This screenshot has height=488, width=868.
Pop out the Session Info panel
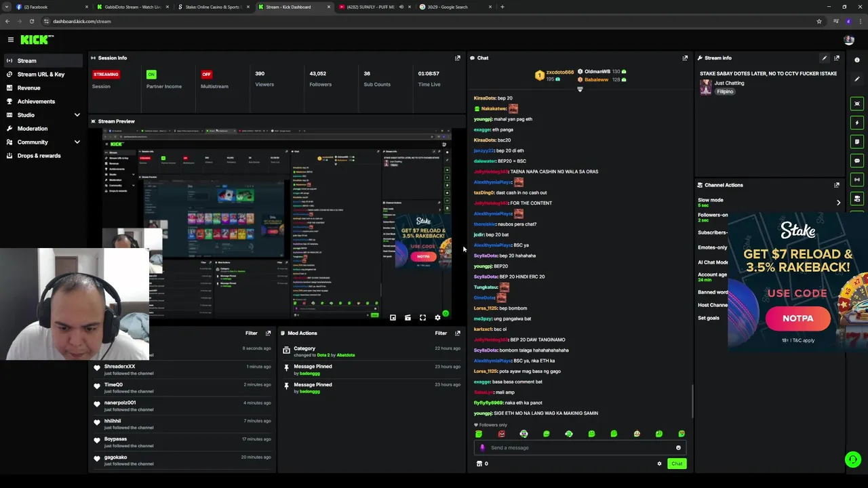(x=458, y=58)
